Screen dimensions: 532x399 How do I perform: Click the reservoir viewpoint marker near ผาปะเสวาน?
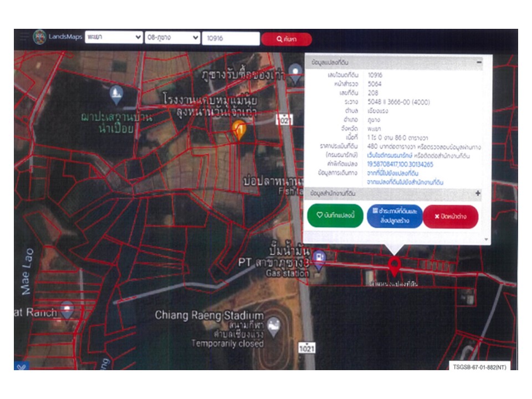click(115, 94)
